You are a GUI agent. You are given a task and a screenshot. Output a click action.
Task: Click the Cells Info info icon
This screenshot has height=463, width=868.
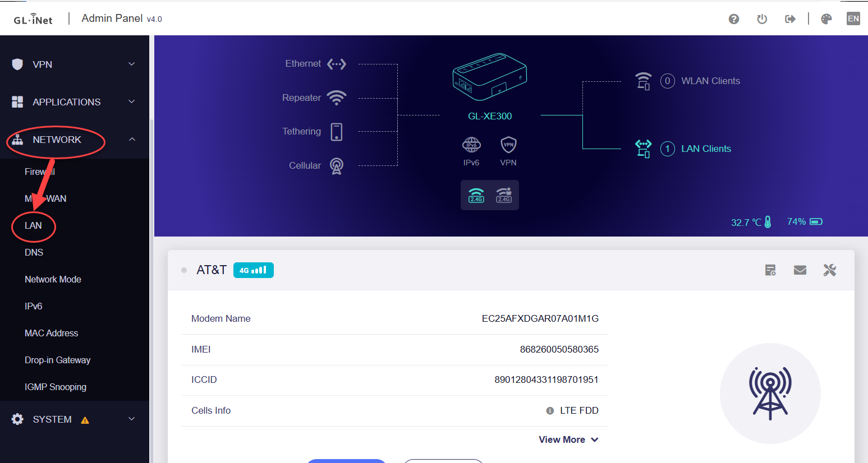click(550, 411)
